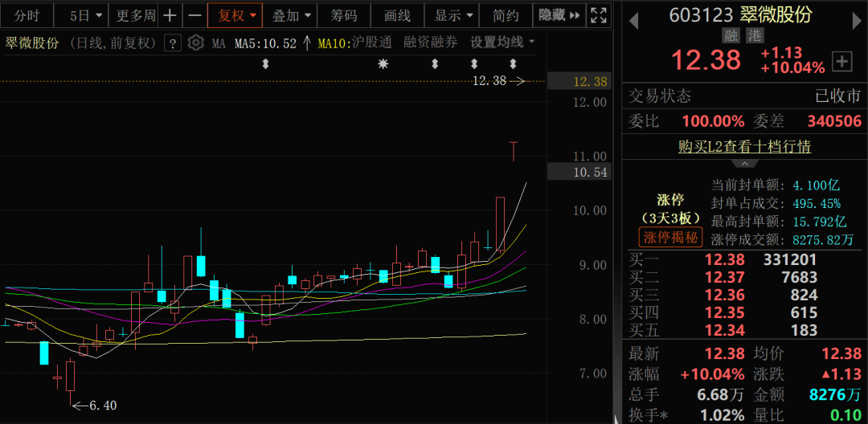Open 购买L2查看十档行情 link
This screenshot has height=424, width=868.
coord(744,147)
